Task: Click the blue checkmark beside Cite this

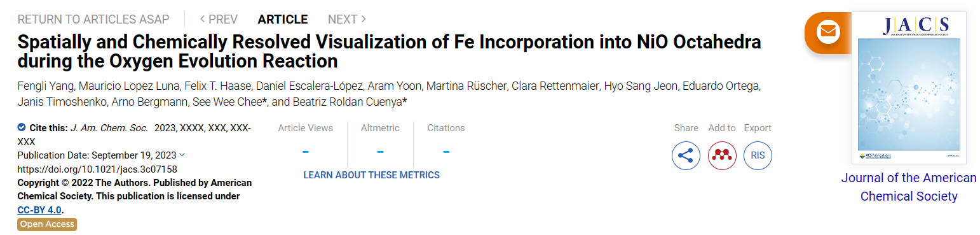Action: (x=22, y=127)
